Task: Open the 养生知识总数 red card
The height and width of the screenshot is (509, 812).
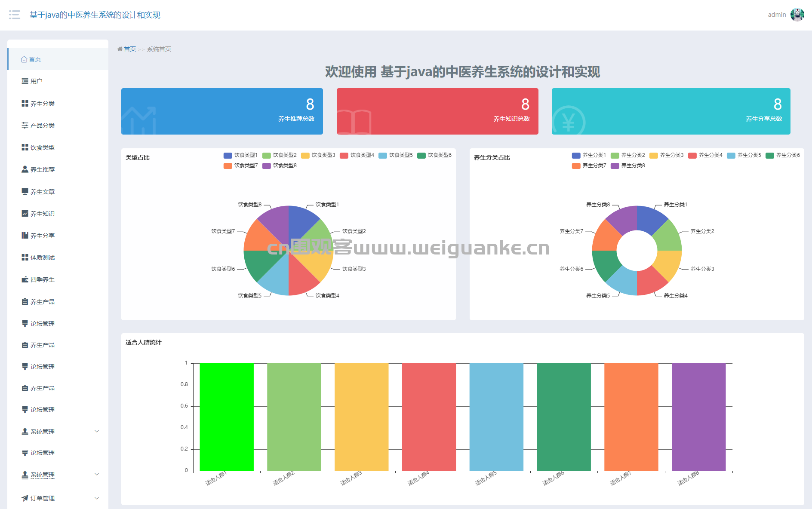Action: (x=437, y=111)
